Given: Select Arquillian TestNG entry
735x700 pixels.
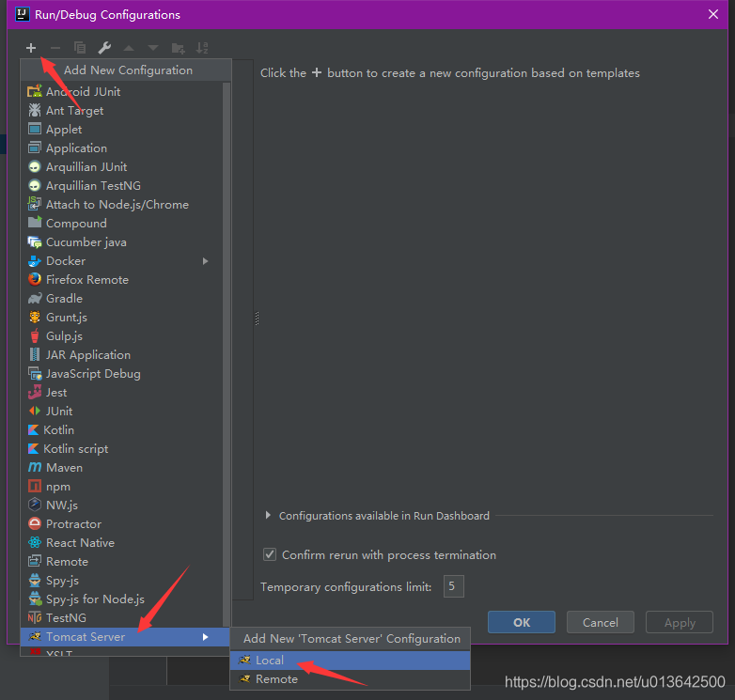Looking at the screenshot, I should pyautogui.click(x=122, y=185).
